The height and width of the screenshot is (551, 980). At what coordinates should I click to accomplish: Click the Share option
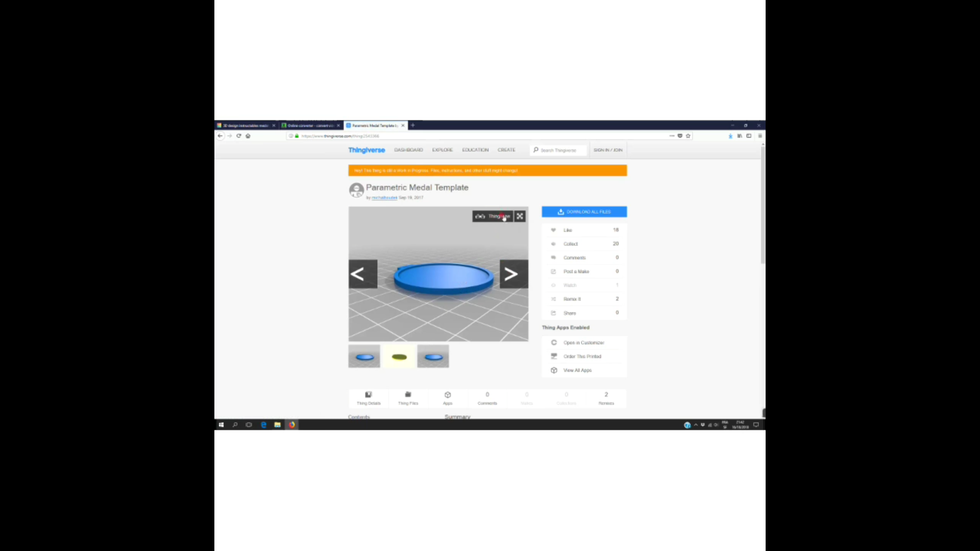coord(584,313)
